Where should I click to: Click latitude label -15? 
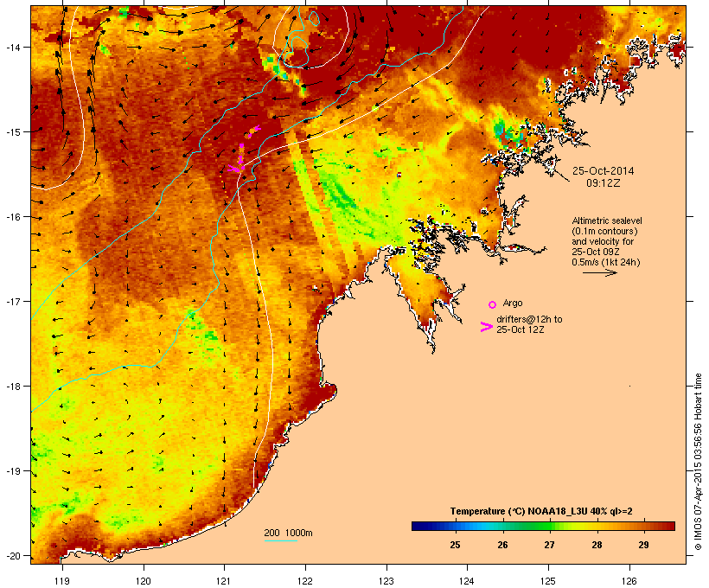pyautogui.click(x=12, y=132)
